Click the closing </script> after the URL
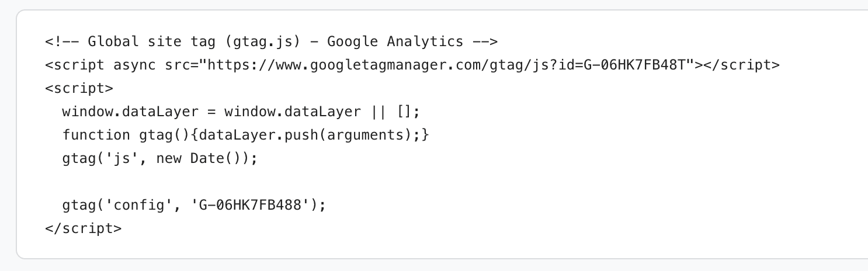Viewport: 868px width, 271px height. (x=741, y=65)
